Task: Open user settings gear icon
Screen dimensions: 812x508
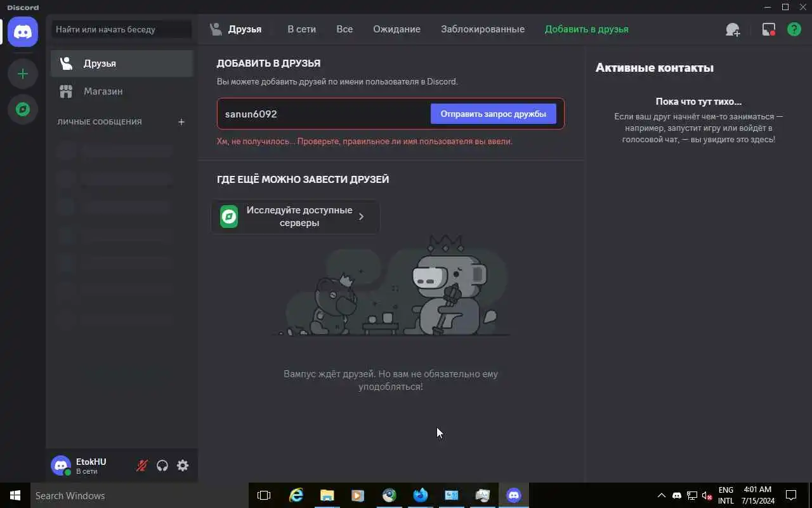Action: tap(183, 465)
